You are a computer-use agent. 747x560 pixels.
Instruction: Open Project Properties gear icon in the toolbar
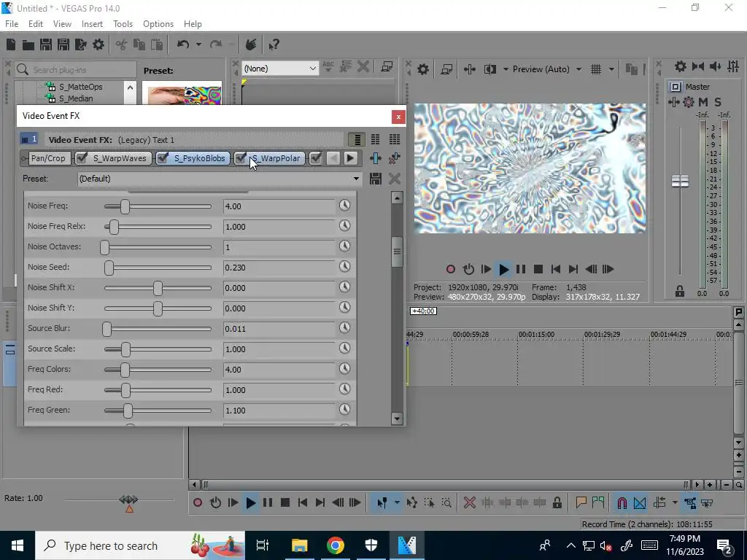(x=98, y=44)
